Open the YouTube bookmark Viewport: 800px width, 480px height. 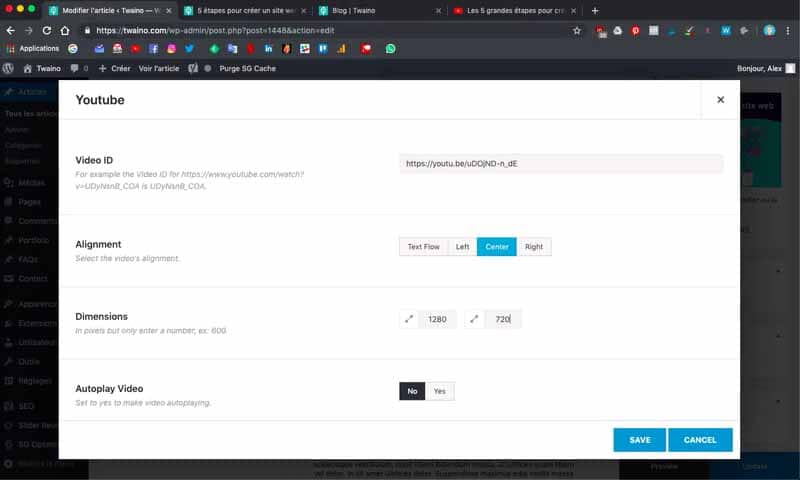(135, 49)
